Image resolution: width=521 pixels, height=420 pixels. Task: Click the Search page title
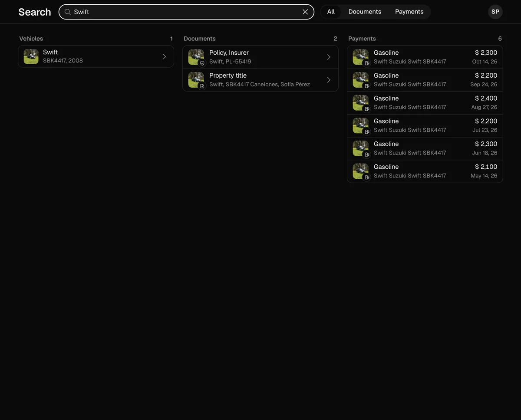coord(35,12)
